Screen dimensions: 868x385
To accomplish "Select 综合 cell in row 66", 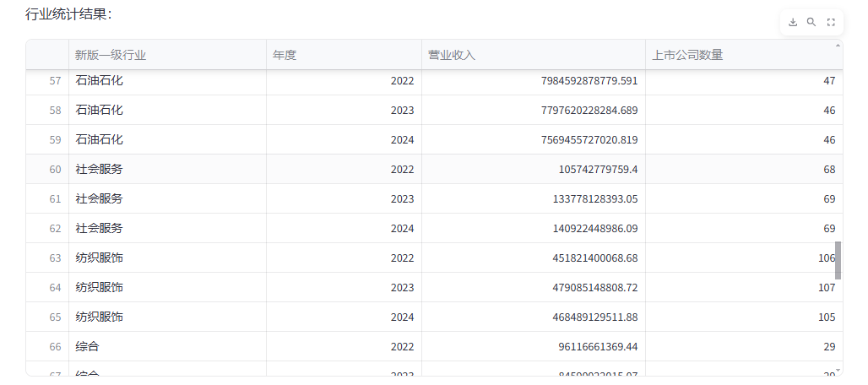I will tap(168, 346).
